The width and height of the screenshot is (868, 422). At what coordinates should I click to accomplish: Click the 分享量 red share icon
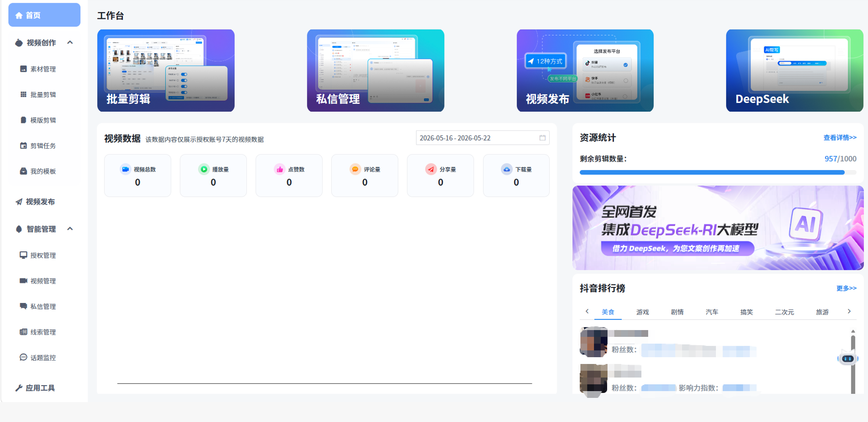(x=431, y=170)
